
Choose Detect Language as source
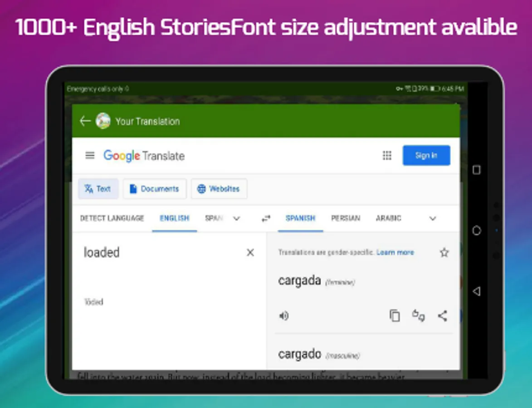[x=112, y=218]
